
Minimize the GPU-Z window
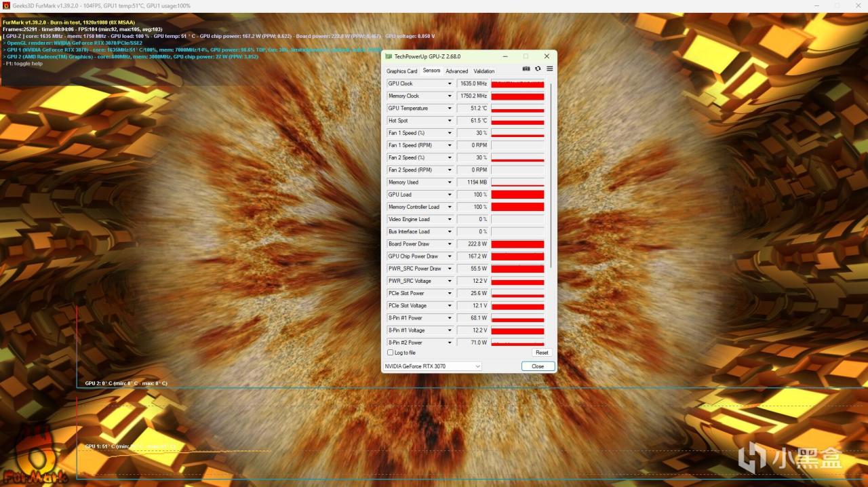pyautogui.click(x=507, y=56)
